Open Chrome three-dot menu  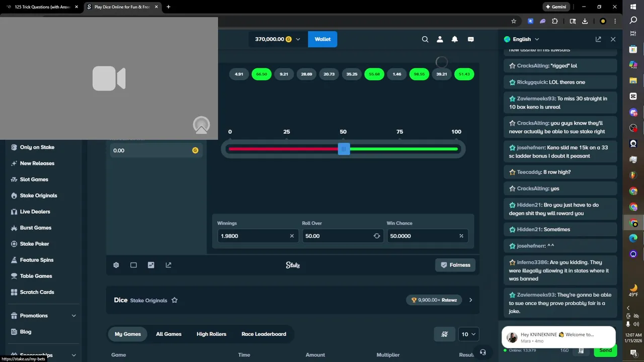pyautogui.click(x=615, y=21)
